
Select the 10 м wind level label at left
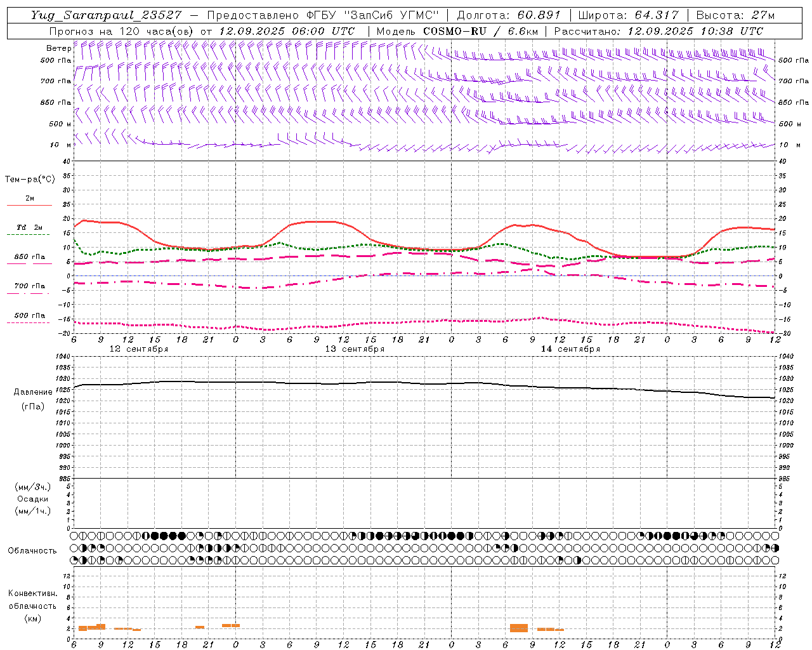61,145
